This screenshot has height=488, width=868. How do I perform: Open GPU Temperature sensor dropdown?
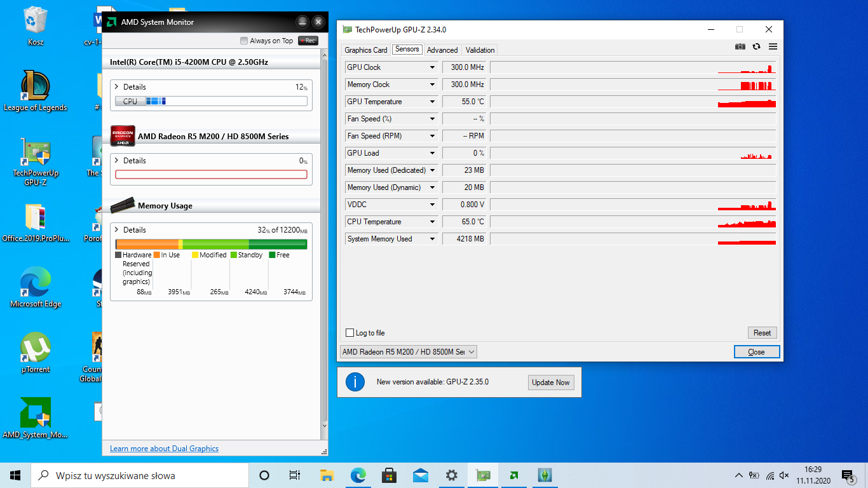[432, 102]
